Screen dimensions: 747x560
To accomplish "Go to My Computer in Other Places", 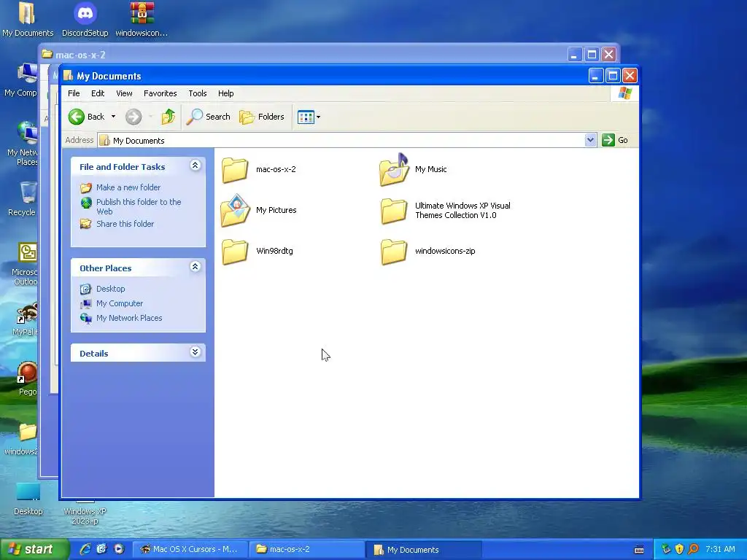I will point(120,303).
